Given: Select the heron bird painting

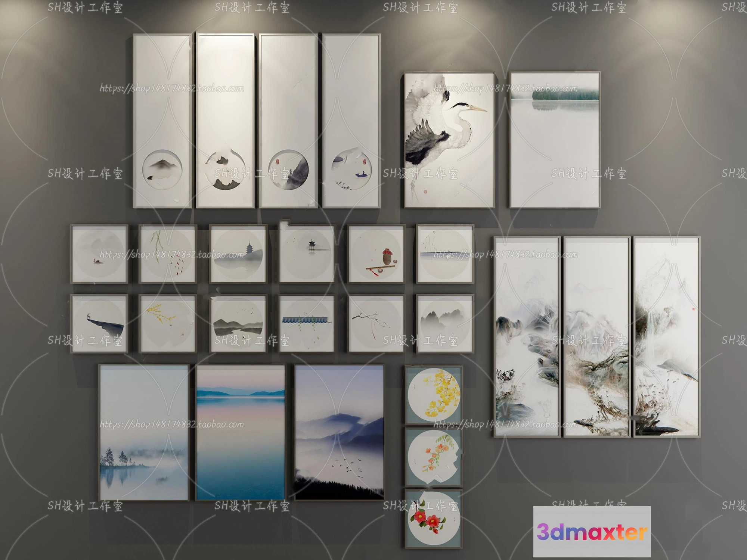Looking at the screenshot, I should [449, 140].
